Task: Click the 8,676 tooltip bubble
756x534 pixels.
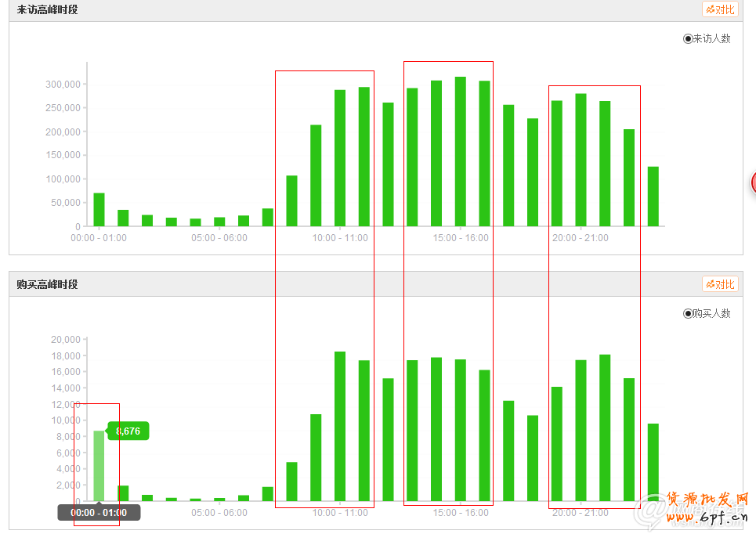Action: (128, 431)
